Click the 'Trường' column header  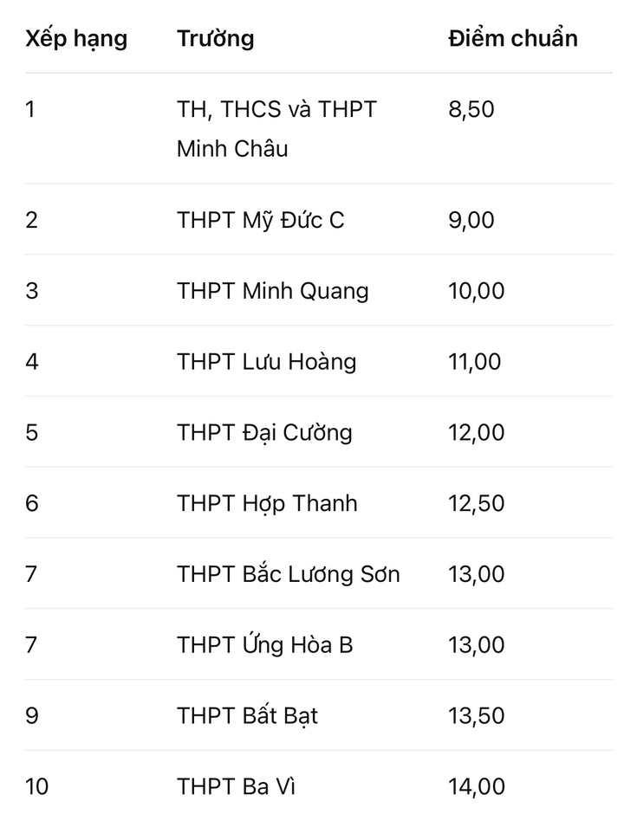216,39
